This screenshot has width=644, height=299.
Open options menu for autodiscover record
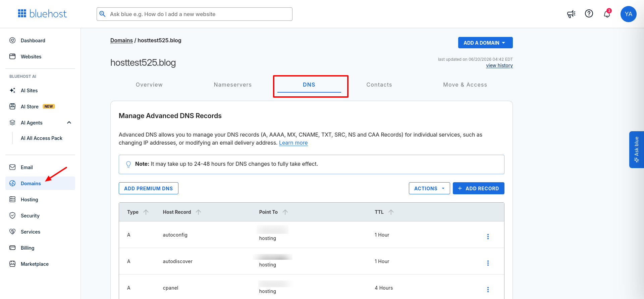488,263
